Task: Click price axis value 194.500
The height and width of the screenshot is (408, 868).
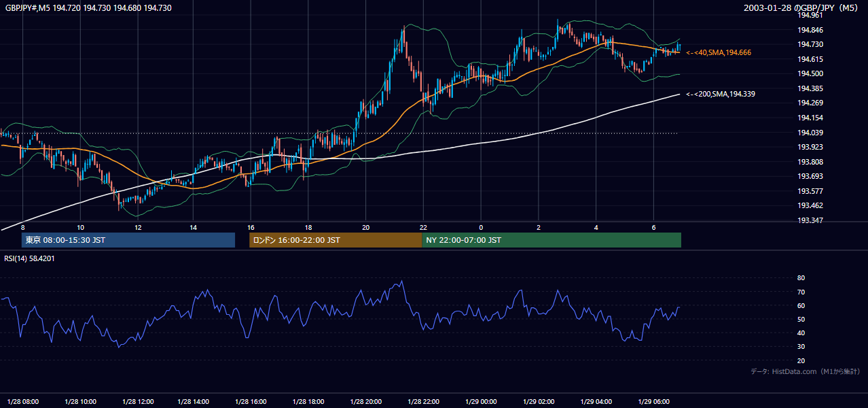Action: [810, 73]
